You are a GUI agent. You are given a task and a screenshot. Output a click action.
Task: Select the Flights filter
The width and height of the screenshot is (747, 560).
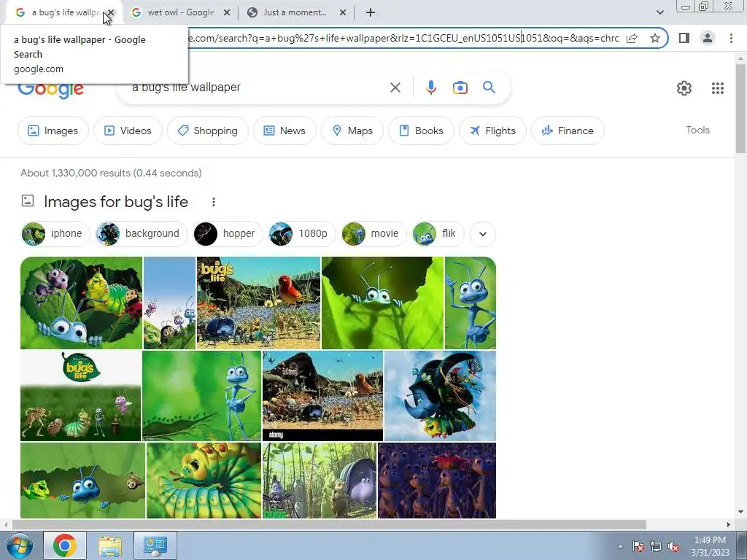[492, 131]
